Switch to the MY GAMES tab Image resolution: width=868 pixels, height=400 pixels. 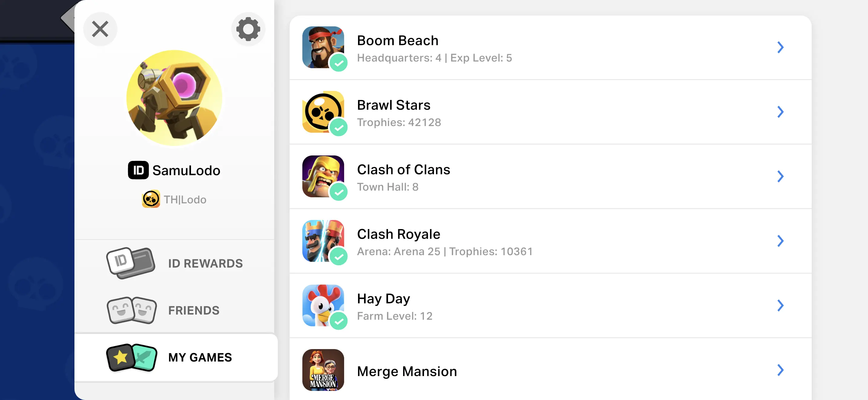(x=200, y=357)
